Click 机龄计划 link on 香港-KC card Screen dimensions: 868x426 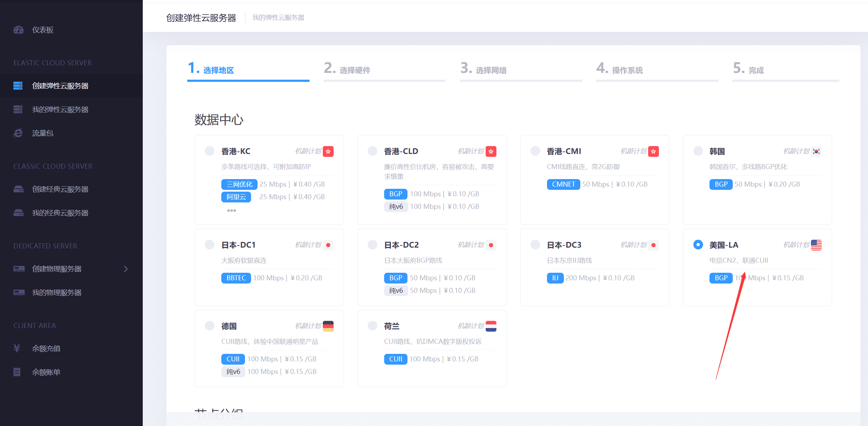click(308, 151)
